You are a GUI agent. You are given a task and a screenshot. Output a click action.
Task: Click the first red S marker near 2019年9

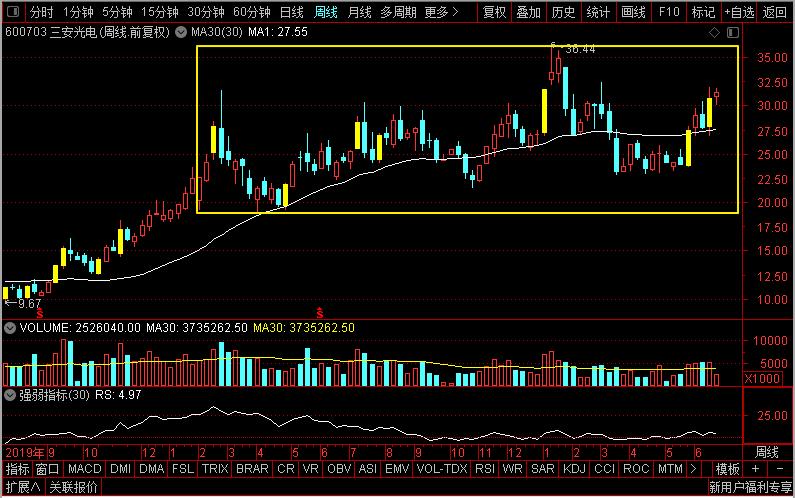point(40,314)
